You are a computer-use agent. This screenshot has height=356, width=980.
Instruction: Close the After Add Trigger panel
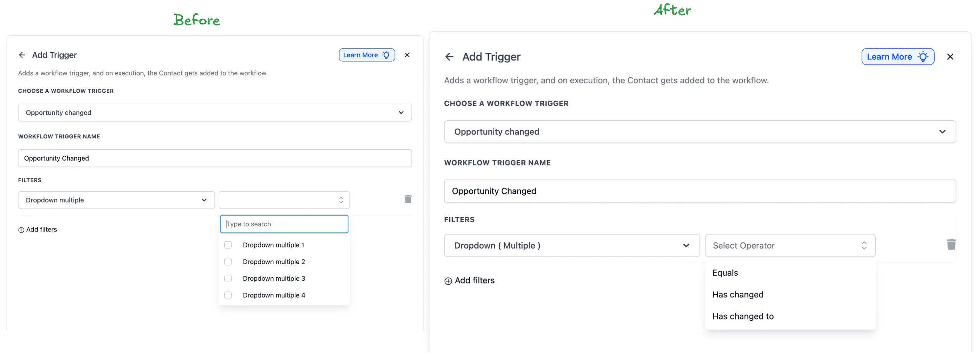pos(950,57)
